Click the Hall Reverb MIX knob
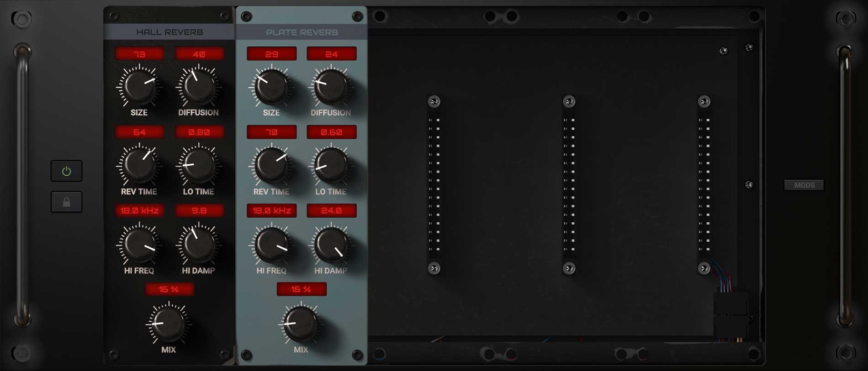The image size is (868, 371). (x=168, y=323)
